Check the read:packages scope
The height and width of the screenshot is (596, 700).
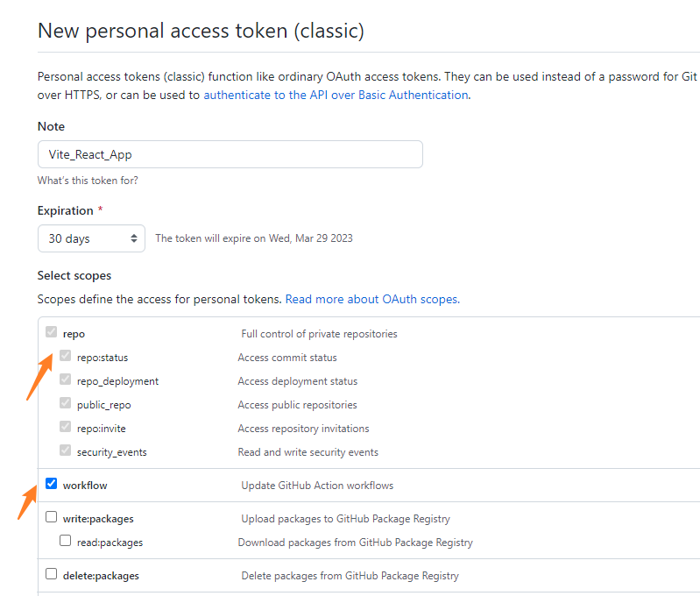(x=65, y=541)
